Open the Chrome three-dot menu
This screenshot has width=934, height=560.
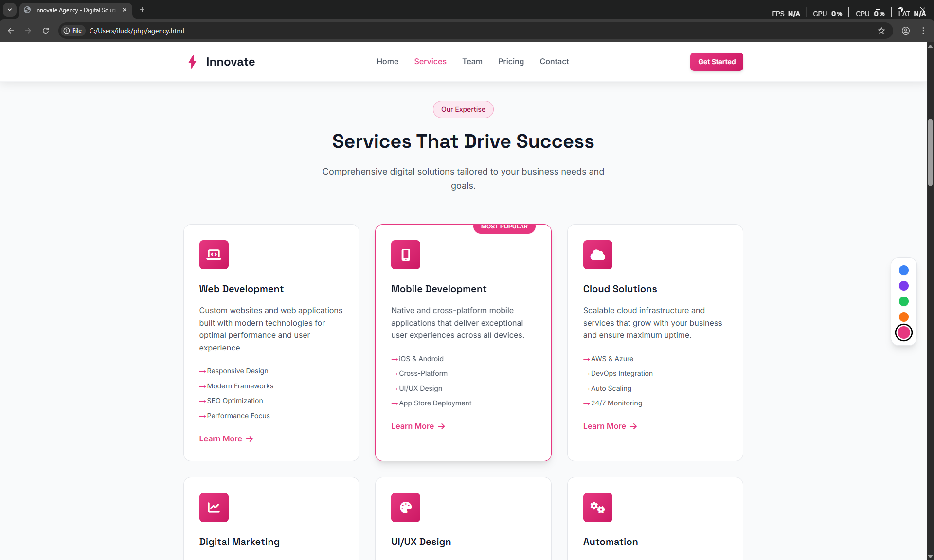923,31
